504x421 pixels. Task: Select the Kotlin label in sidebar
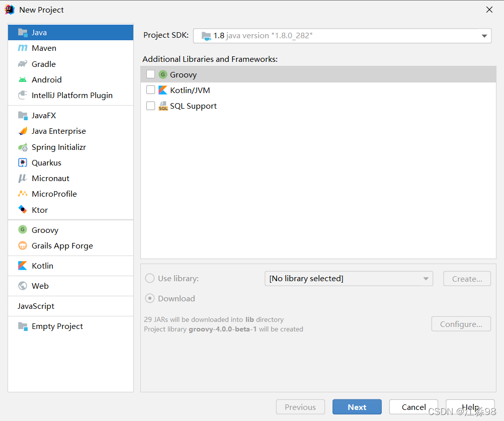[x=42, y=266]
